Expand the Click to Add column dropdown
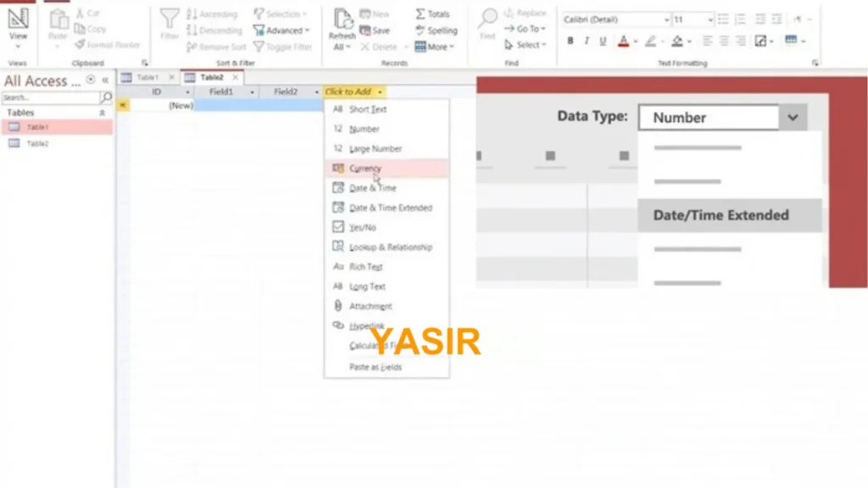The height and width of the screenshot is (488, 868). coord(380,91)
